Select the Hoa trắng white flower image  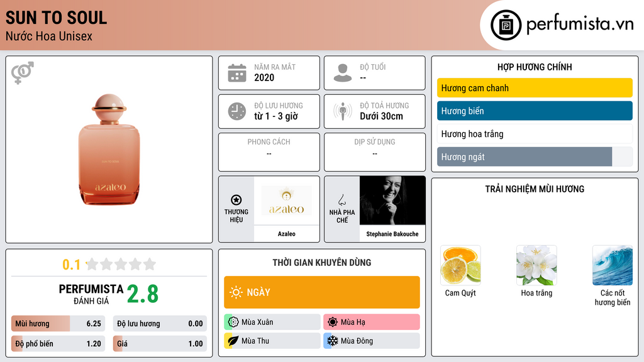click(x=536, y=266)
